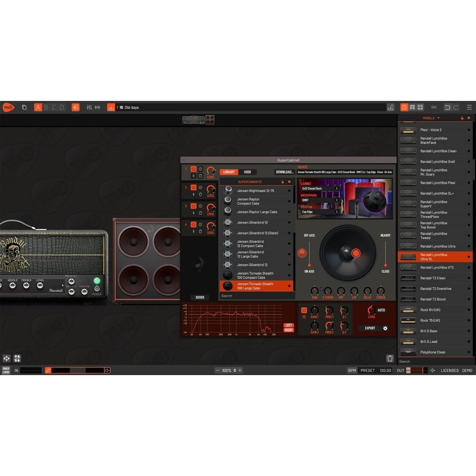Click the lock icon in Models header

click(x=462, y=118)
